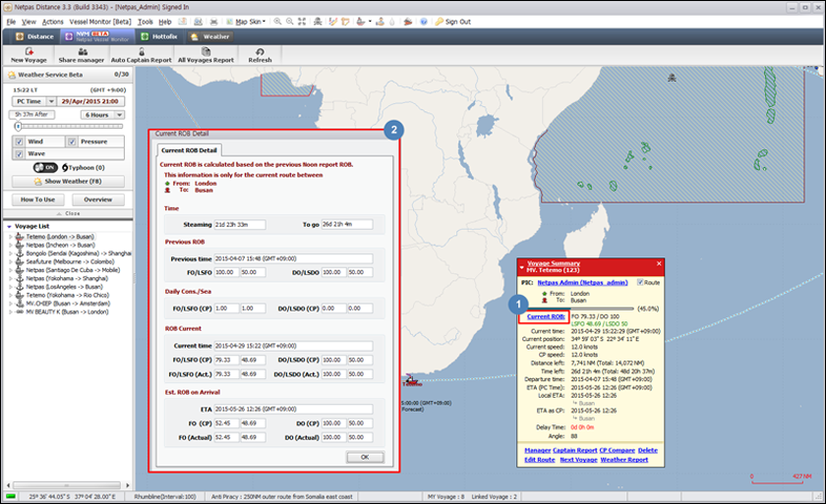This screenshot has height=504, width=826.
Task: Click the green icon on Hottofix tab
Action: (x=145, y=36)
